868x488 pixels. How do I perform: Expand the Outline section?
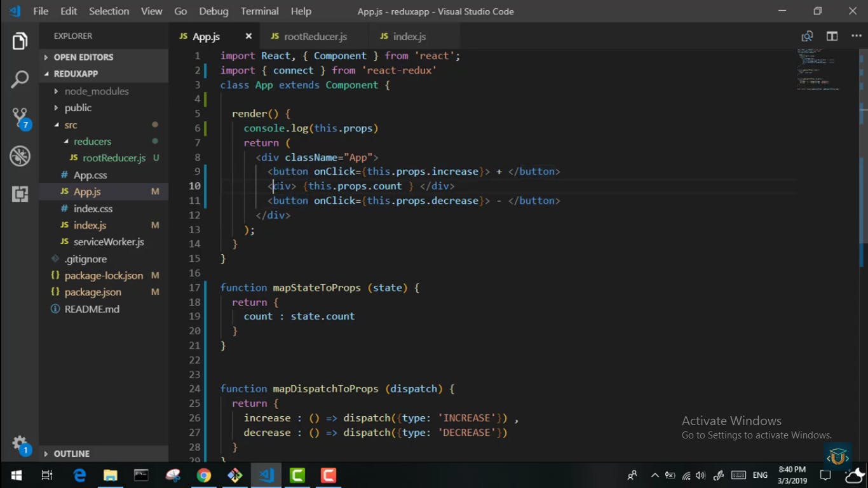104,454
